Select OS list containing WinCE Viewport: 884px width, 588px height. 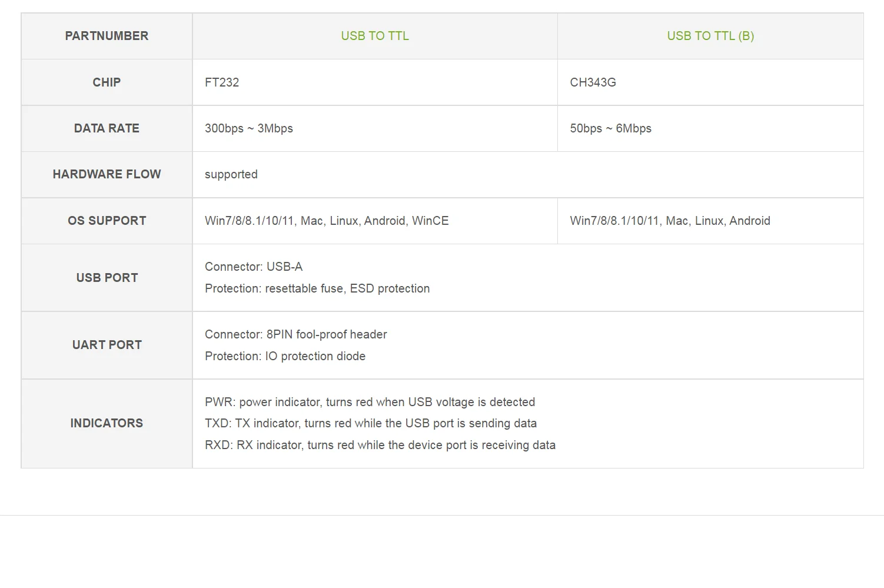point(327,221)
